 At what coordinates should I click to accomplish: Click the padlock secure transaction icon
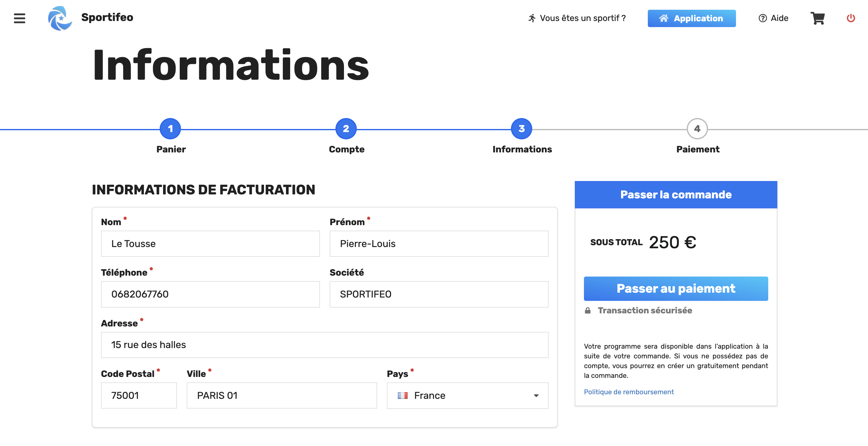tap(587, 311)
